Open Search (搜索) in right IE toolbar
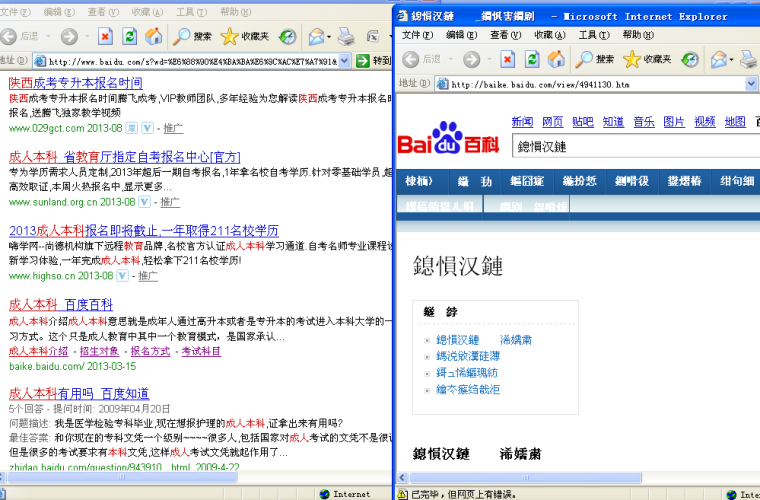Viewport: 760px width, 500px height. pyautogui.click(x=595, y=59)
